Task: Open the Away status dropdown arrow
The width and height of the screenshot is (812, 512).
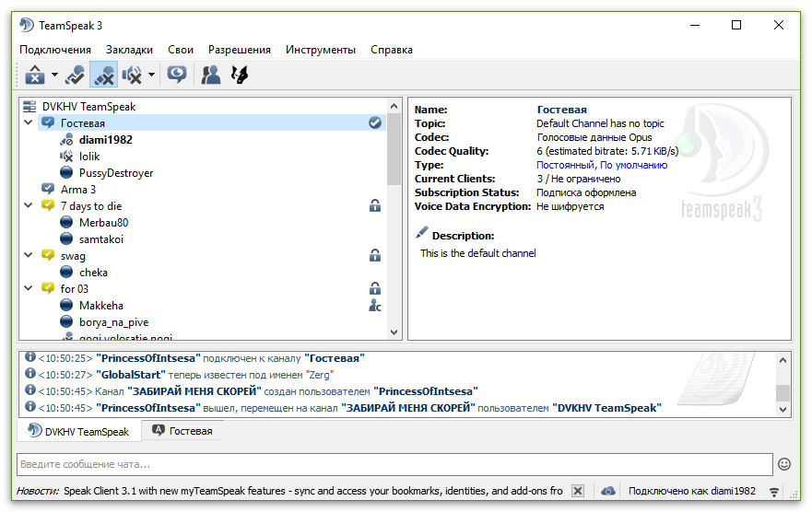Action: coord(54,75)
